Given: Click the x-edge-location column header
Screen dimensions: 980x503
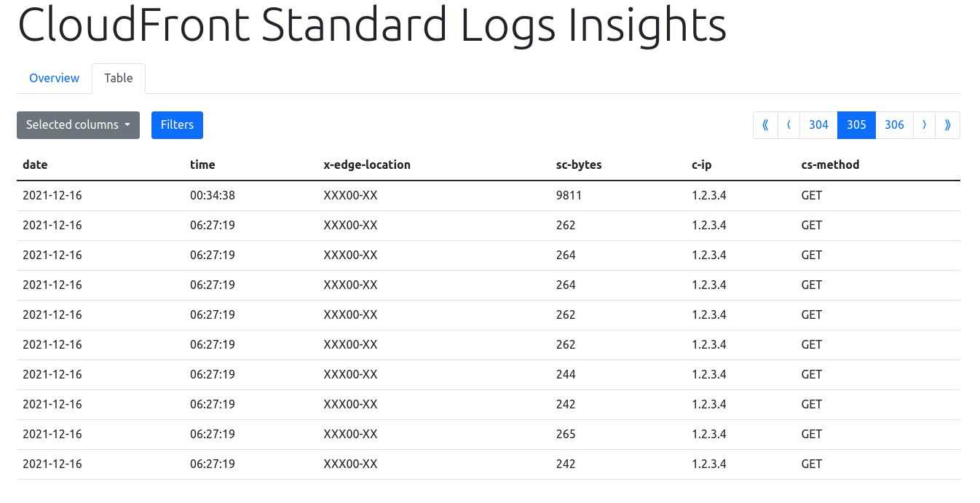Looking at the screenshot, I should 368,165.
